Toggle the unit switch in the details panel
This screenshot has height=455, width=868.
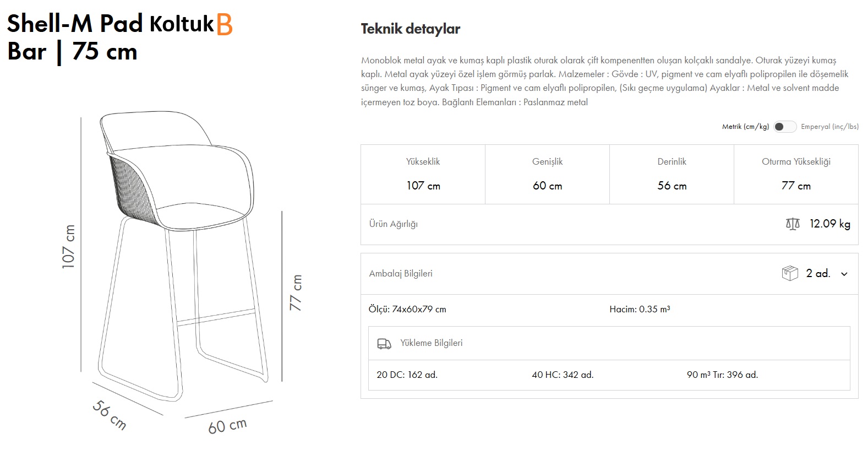[784, 127]
